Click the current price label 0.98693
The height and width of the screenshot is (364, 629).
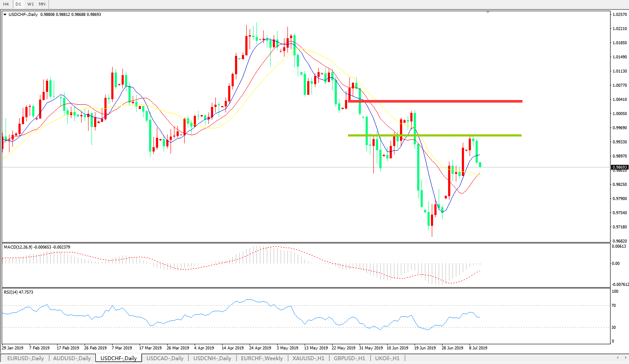point(620,167)
